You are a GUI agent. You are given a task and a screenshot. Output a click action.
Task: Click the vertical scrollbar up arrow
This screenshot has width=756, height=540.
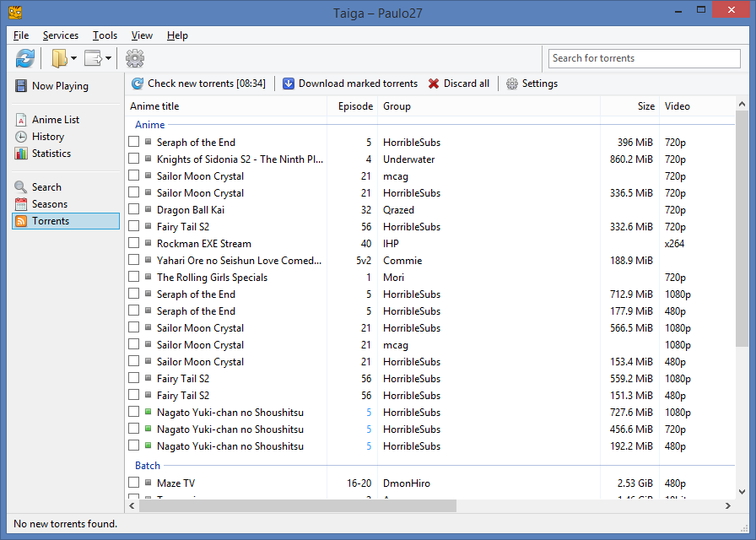(742, 104)
